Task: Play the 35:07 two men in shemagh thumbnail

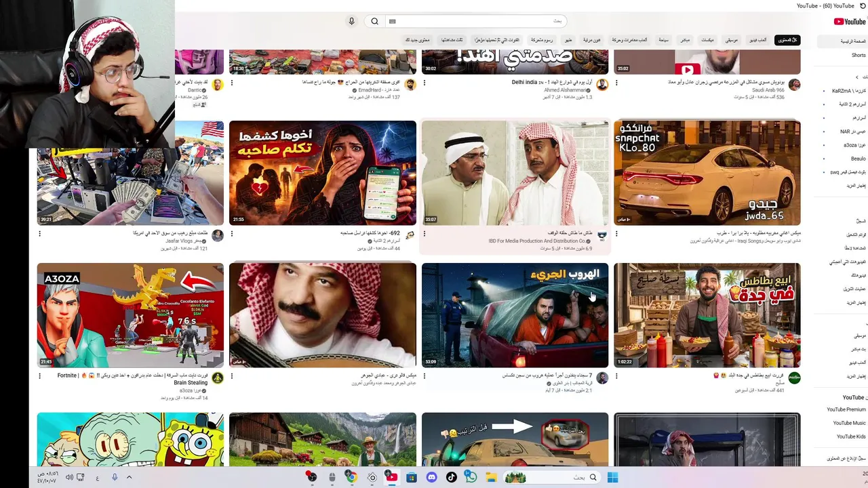Action: point(515,173)
